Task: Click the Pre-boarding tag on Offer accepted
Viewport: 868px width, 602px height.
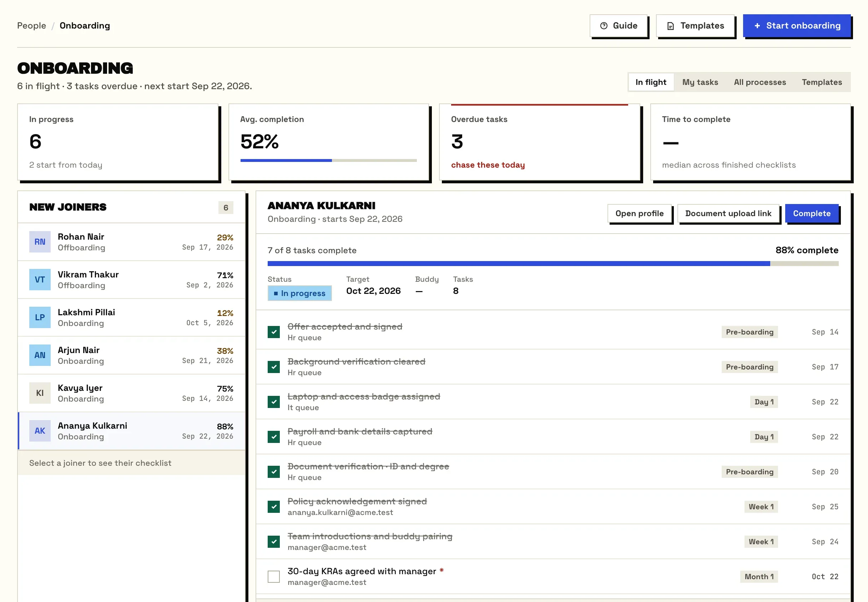Action: click(x=750, y=332)
